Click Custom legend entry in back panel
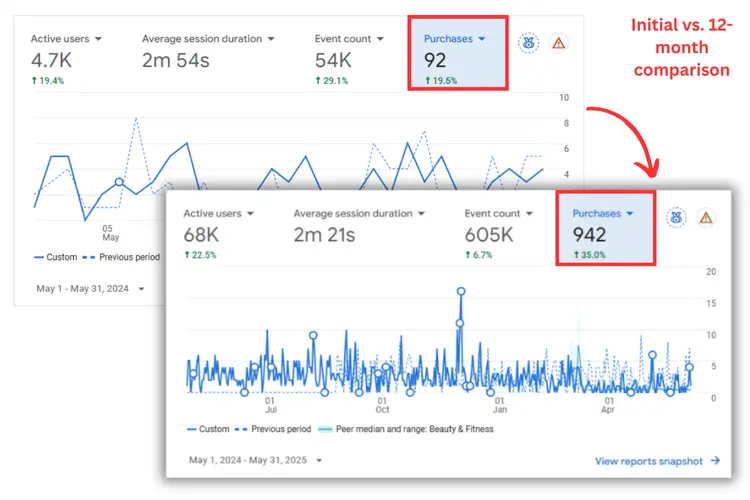 pos(55,257)
